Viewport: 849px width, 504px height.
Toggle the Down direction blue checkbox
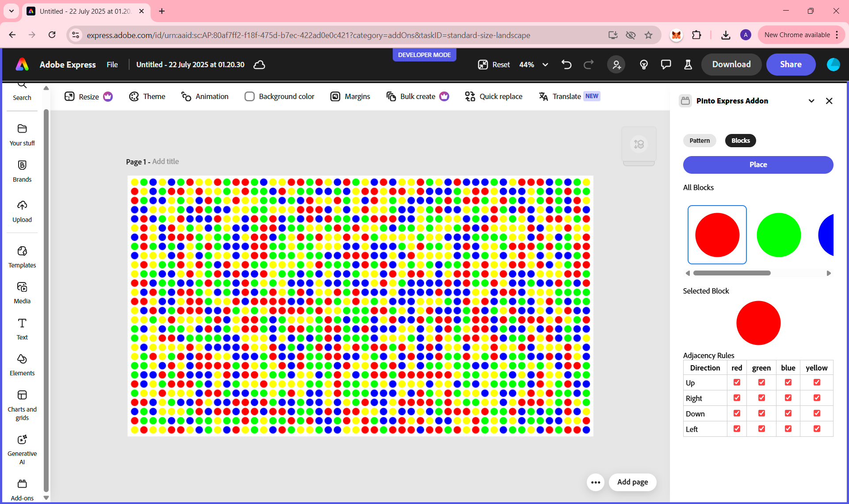coord(788,413)
